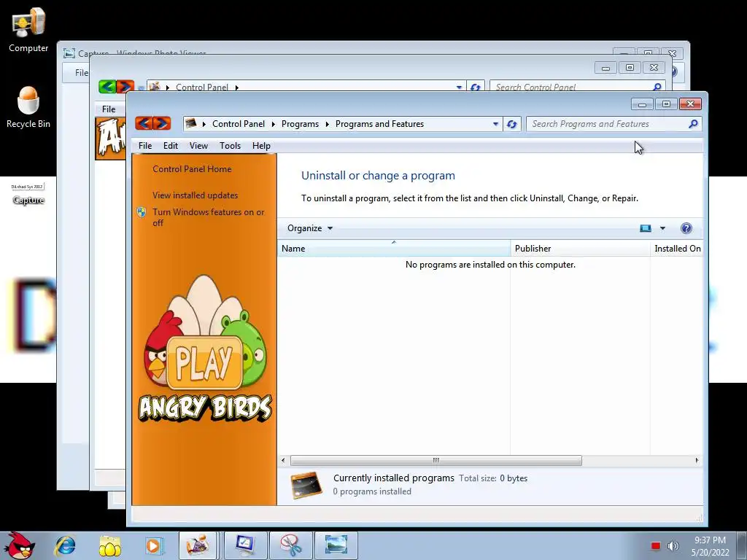Click the red flag tray icon
Viewport: 747px width, 560px height.
pyautogui.click(x=656, y=546)
